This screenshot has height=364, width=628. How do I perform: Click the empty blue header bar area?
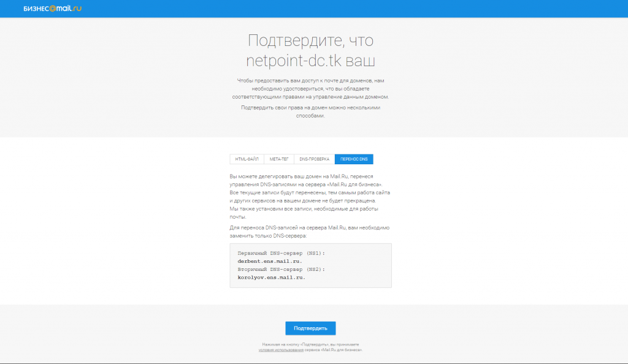368,9
